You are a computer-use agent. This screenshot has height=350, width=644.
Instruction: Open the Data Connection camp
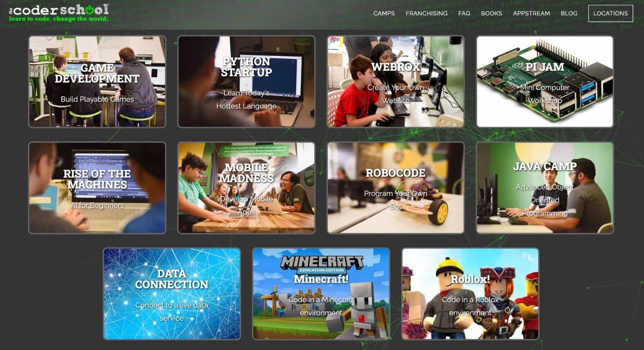point(172,293)
